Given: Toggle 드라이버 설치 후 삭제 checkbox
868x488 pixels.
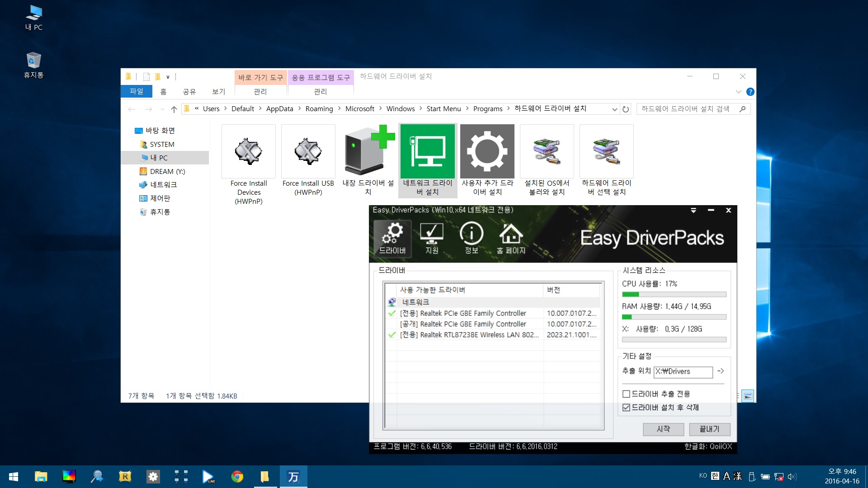Looking at the screenshot, I should click(x=626, y=408).
